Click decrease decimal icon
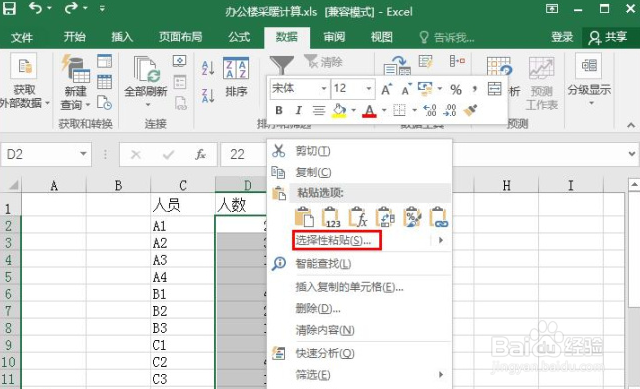 (449, 110)
